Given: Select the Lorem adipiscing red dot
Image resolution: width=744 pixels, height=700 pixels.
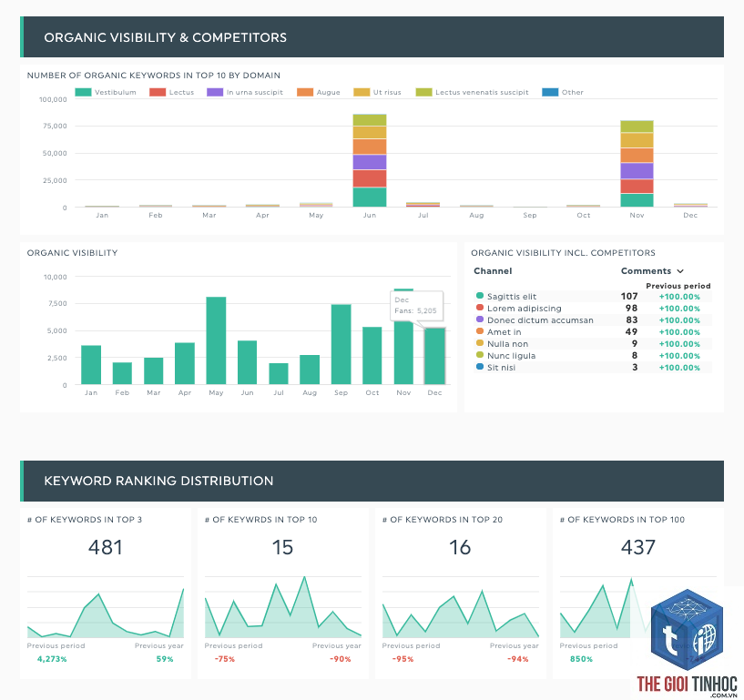Looking at the screenshot, I should point(480,308).
